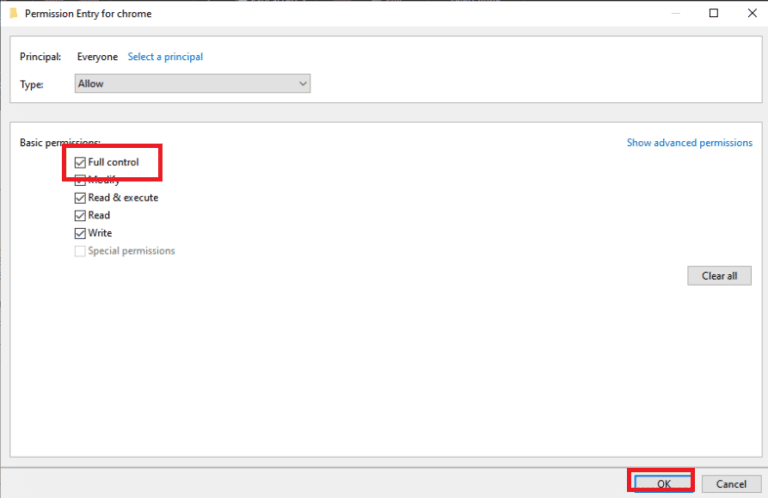Close the Permission Entry dialog

[752, 13]
